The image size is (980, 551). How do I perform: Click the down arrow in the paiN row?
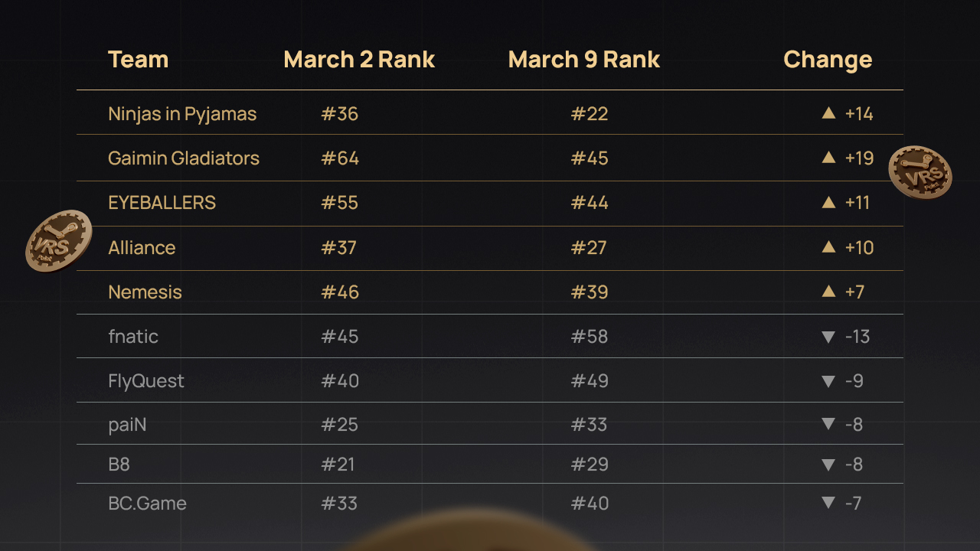click(828, 424)
